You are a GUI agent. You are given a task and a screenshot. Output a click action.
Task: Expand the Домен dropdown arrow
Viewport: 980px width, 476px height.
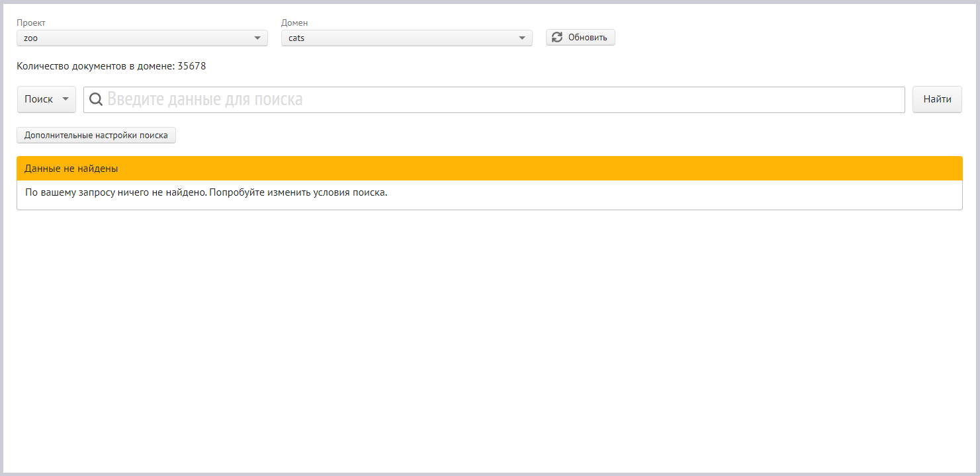click(x=522, y=38)
